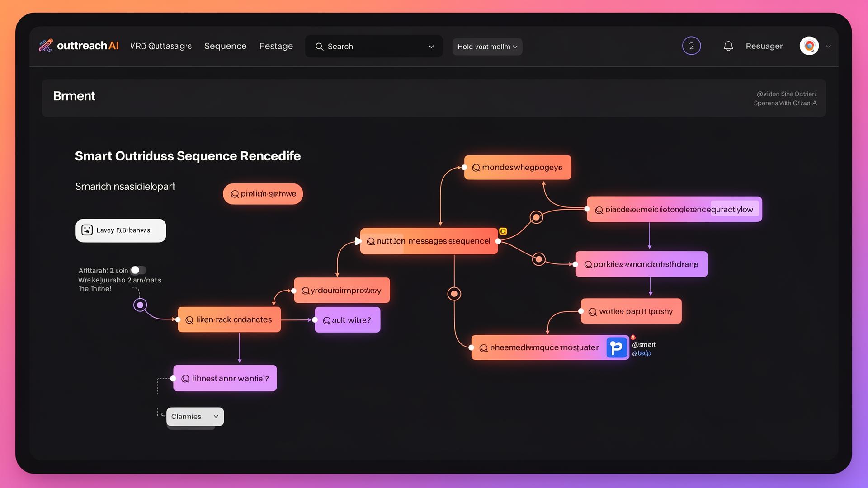Select the nuttion messages ssequencel node
Screen dimensions: 868x488
(429, 241)
